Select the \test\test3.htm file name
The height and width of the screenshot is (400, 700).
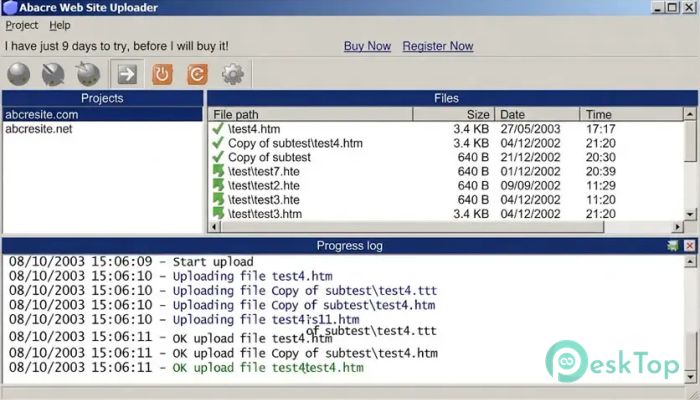coord(265,214)
